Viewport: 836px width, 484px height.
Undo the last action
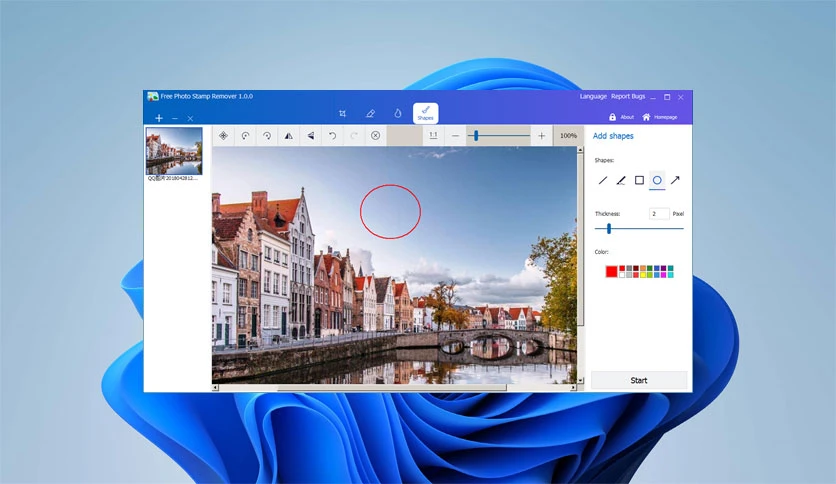click(x=332, y=136)
